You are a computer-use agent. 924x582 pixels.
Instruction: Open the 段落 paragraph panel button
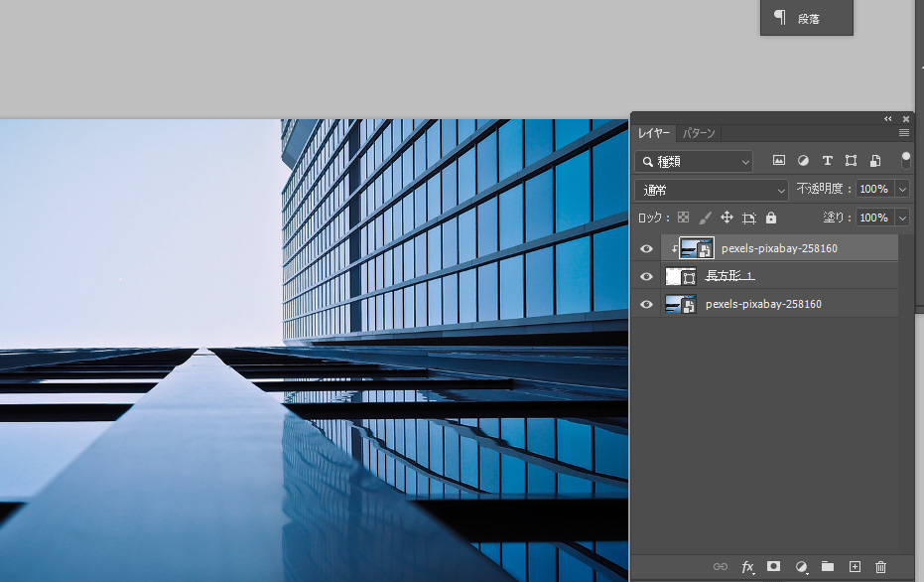coord(806,18)
